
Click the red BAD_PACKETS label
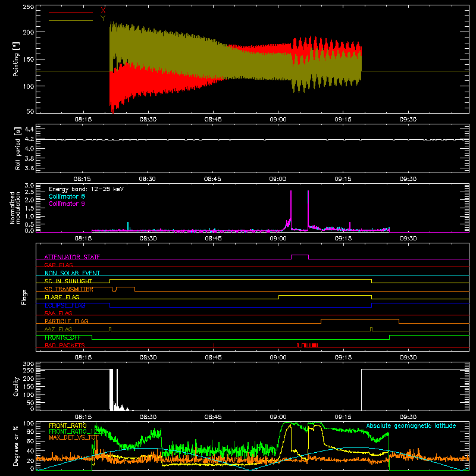tap(65, 345)
